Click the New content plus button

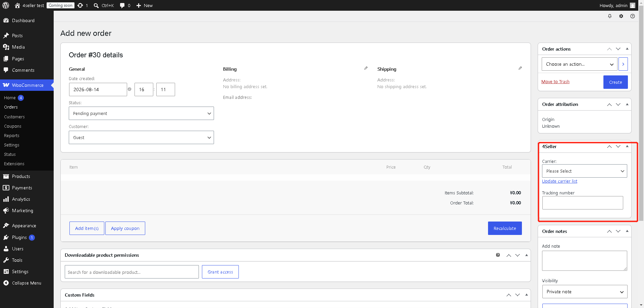click(x=144, y=5)
